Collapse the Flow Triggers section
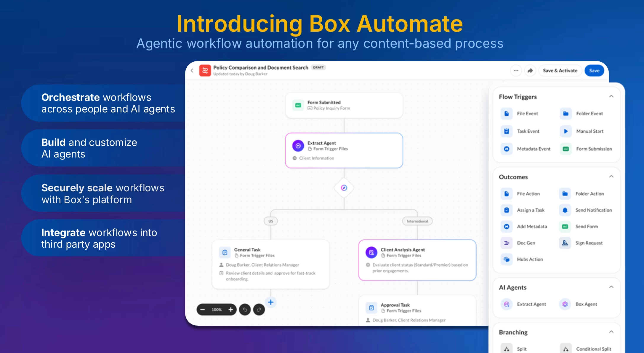Screen dimensions: 644x353 click(611, 96)
